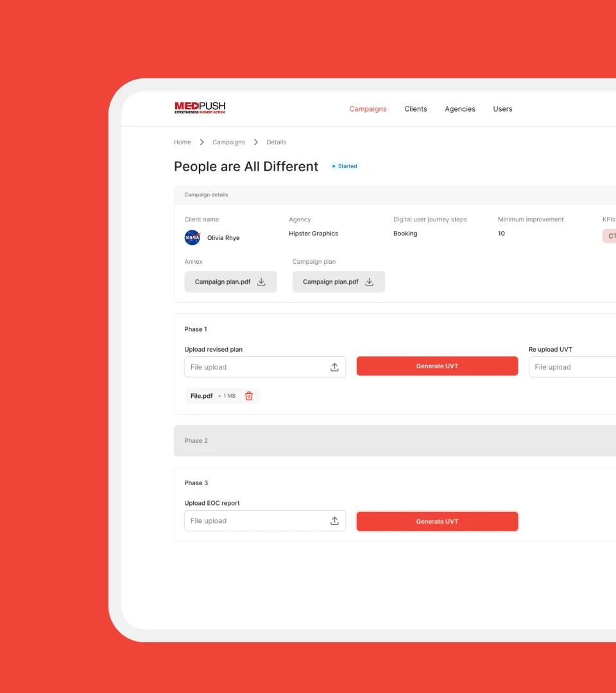Click the Upload EOC report file field
This screenshot has height=693, width=616.
265,520
